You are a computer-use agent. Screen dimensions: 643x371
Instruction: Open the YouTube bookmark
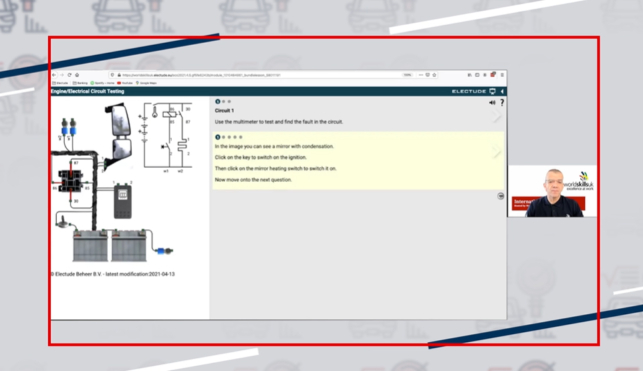click(125, 83)
